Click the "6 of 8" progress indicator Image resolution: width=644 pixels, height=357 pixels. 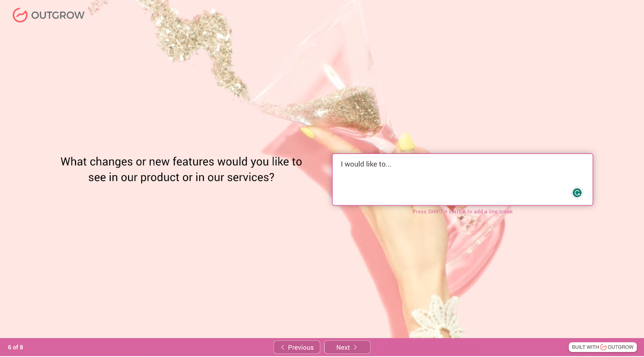point(16,347)
